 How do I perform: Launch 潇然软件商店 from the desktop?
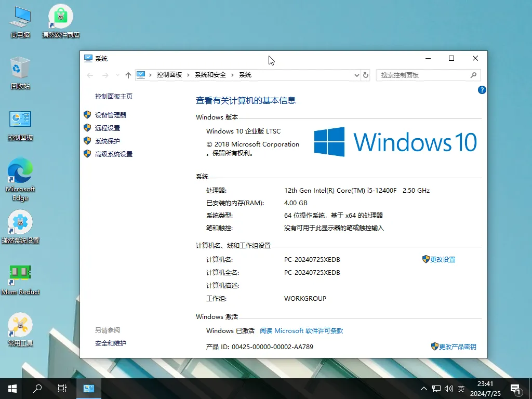[x=60, y=18]
